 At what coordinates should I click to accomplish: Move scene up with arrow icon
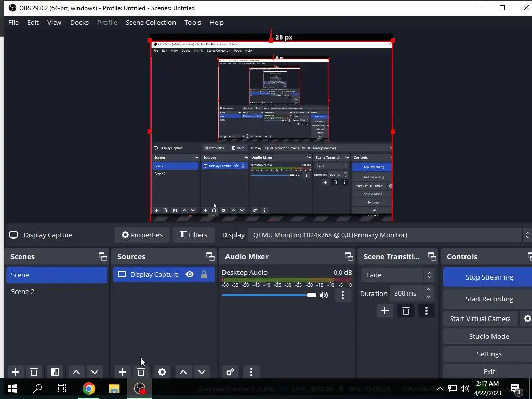pyautogui.click(x=76, y=372)
